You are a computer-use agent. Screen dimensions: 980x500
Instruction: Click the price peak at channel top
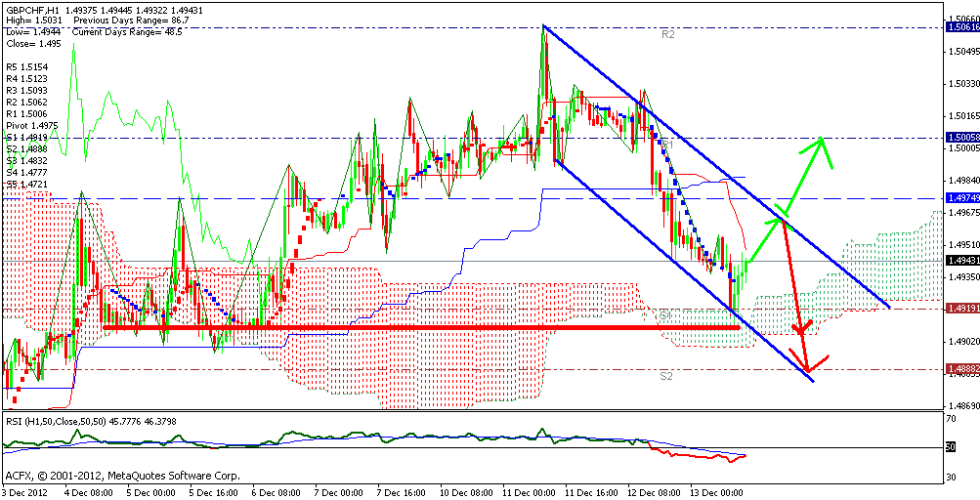(x=544, y=28)
